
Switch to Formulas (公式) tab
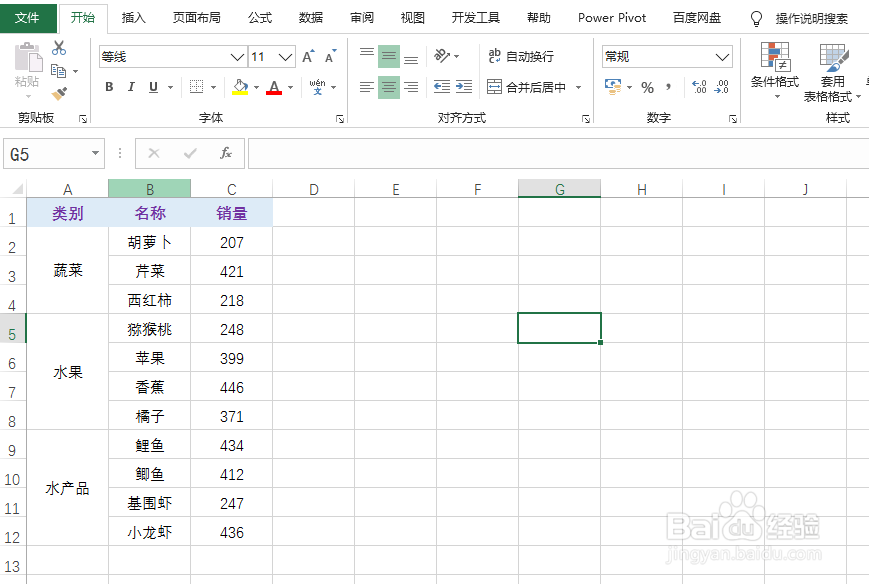(x=259, y=18)
